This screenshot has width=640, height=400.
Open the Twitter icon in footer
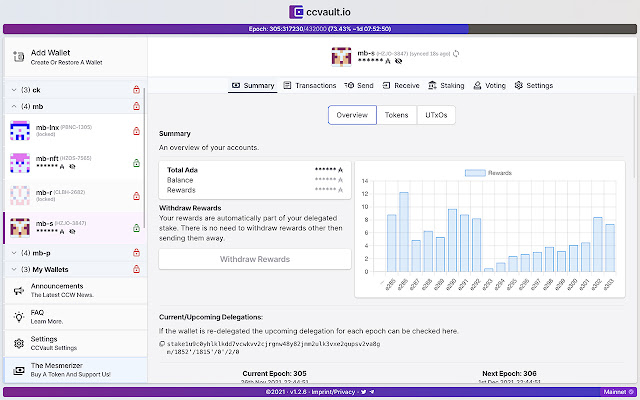(363, 392)
